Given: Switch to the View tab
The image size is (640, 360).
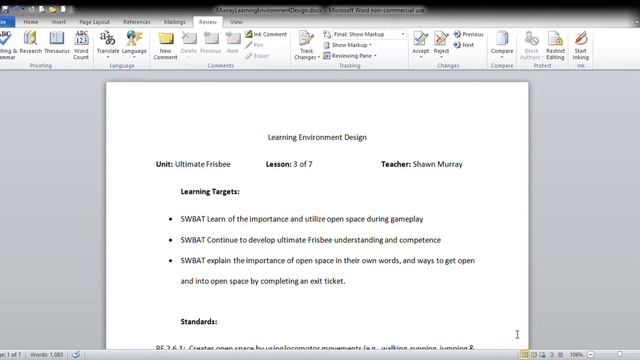Looking at the screenshot, I should 236,22.
